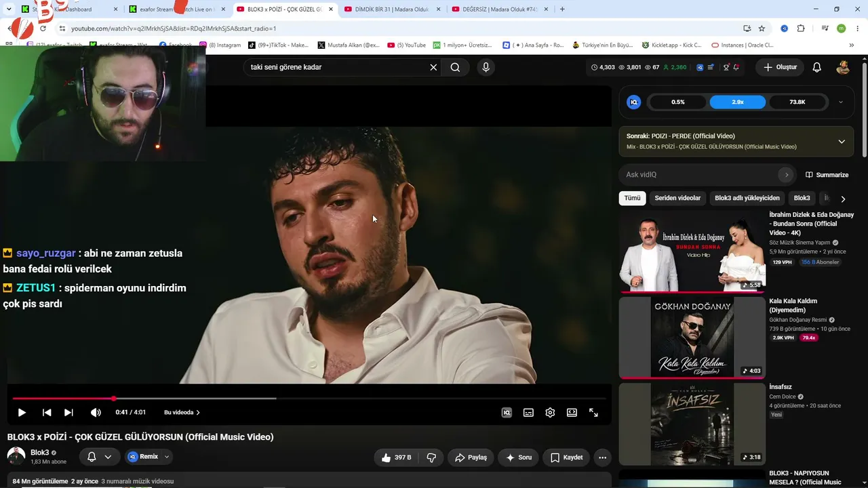The image size is (868, 488).
Task: Clear the search box with the X icon
Action: [x=433, y=67]
